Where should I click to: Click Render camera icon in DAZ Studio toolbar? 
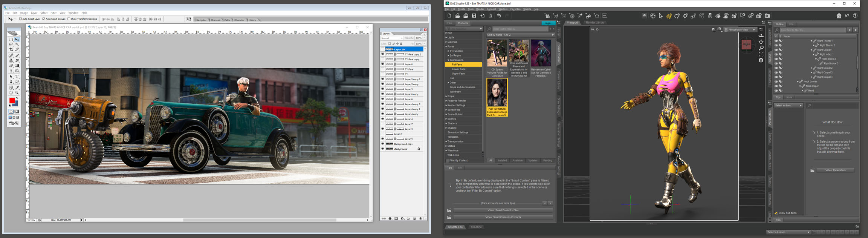pyautogui.click(x=767, y=16)
